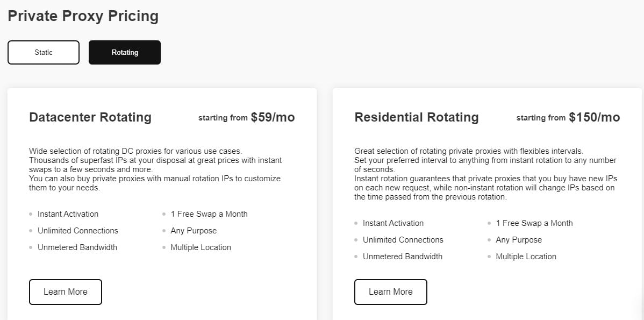Open Learn More for Residential Rotating
644x320 pixels.
coord(391,292)
